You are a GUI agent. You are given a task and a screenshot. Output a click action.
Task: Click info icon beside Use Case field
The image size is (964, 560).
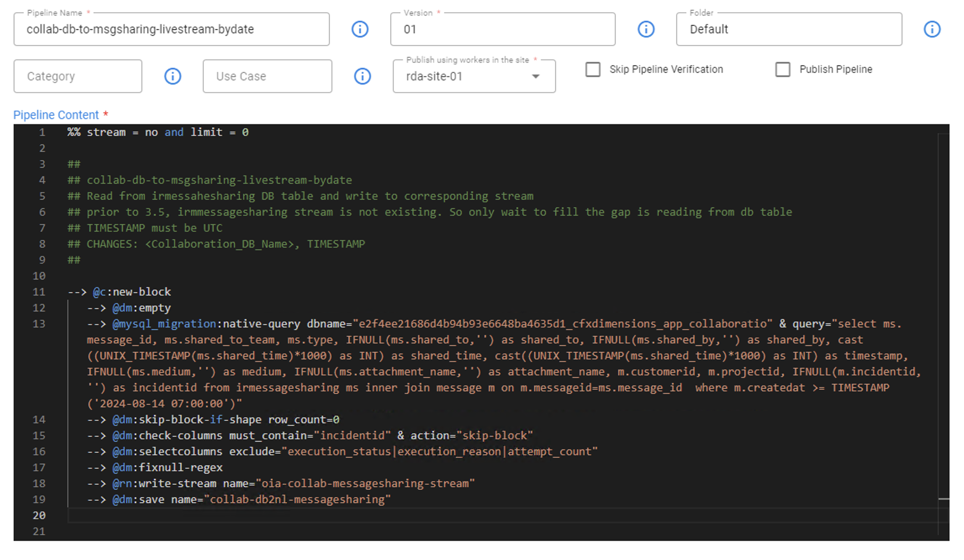(362, 76)
